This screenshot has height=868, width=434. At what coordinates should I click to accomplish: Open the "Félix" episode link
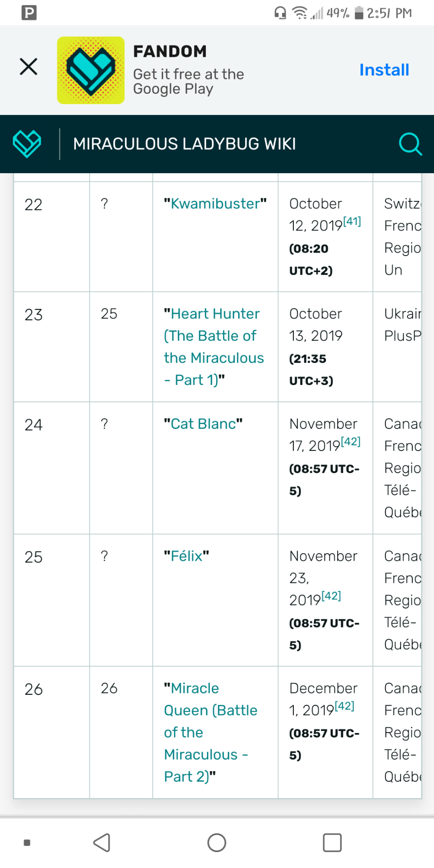pos(187,556)
